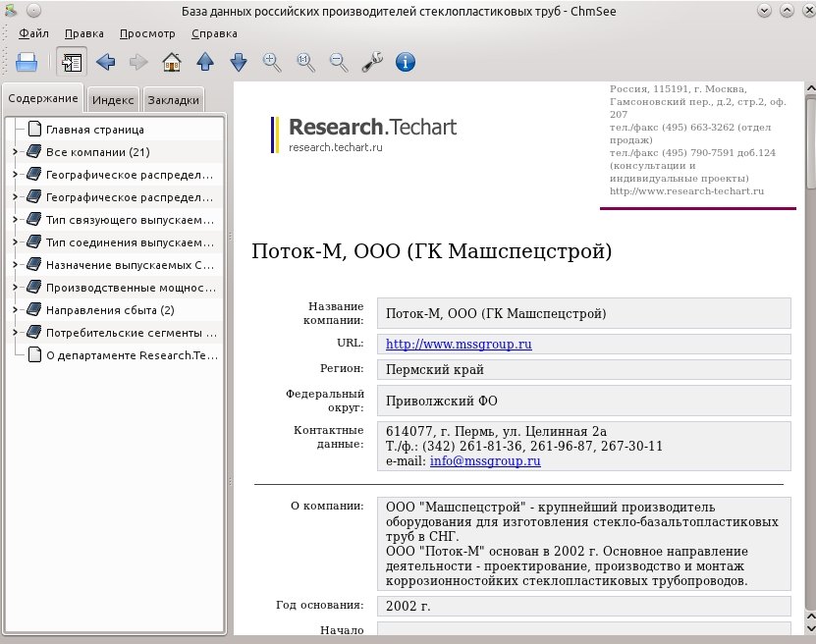Click scrollbar up arrow at top
The width and height of the screenshot is (816, 644).
(811, 88)
